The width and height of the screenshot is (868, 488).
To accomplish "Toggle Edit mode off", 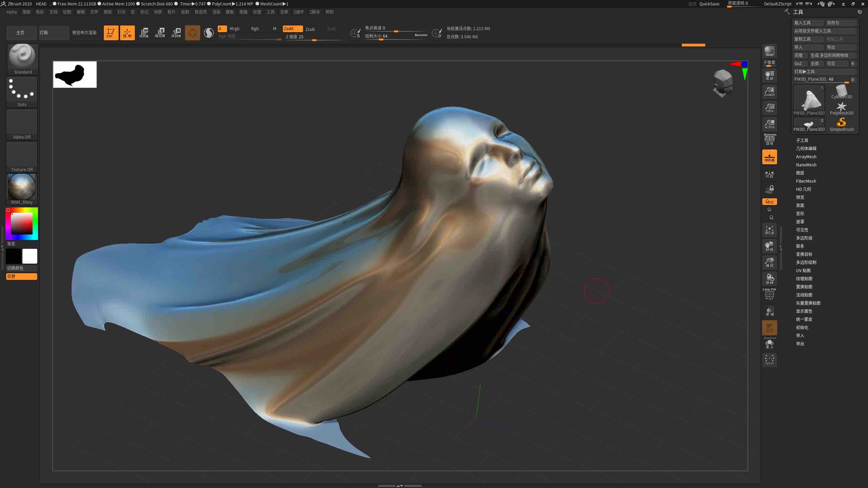I will click(111, 33).
